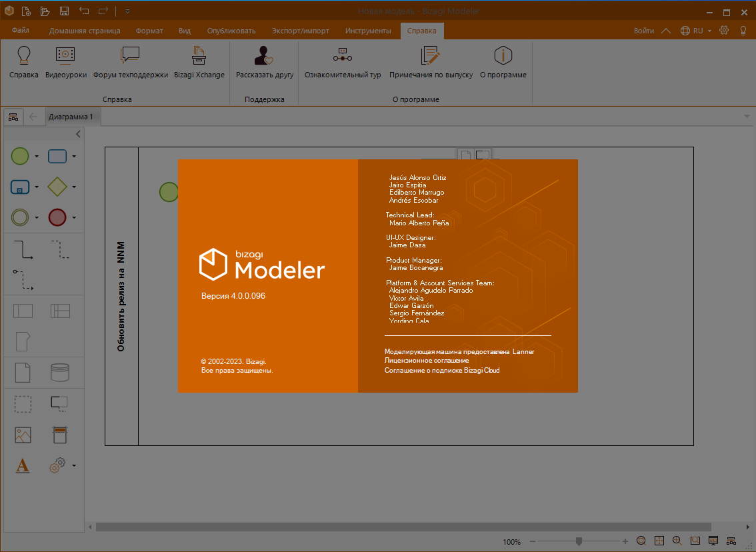Image resolution: width=756 pixels, height=552 pixels.
Task: Select the dashed Group palette shape
Action: pyautogui.click(x=23, y=404)
